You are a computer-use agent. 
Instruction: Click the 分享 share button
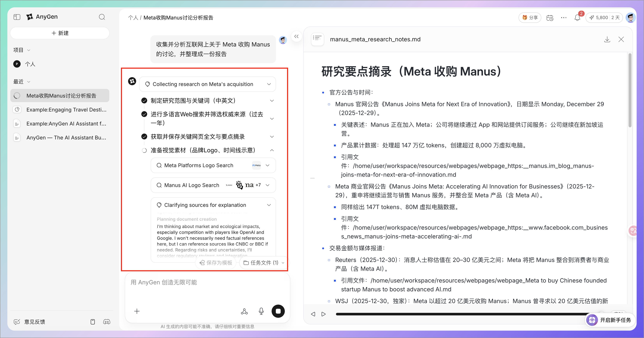[x=530, y=18]
